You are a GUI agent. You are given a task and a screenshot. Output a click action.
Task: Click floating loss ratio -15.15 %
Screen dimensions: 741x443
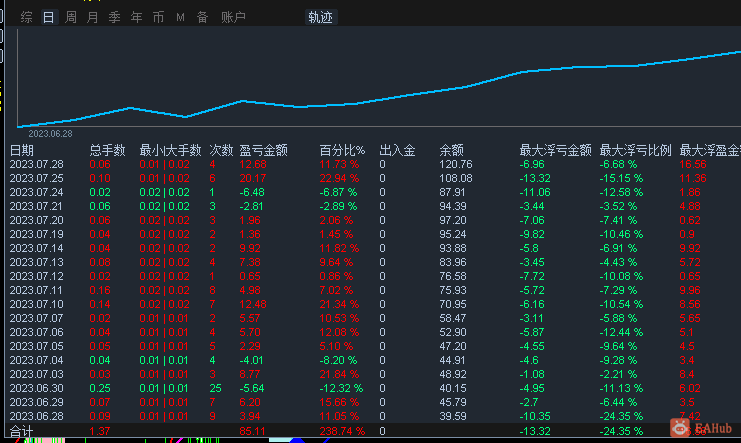pos(621,179)
